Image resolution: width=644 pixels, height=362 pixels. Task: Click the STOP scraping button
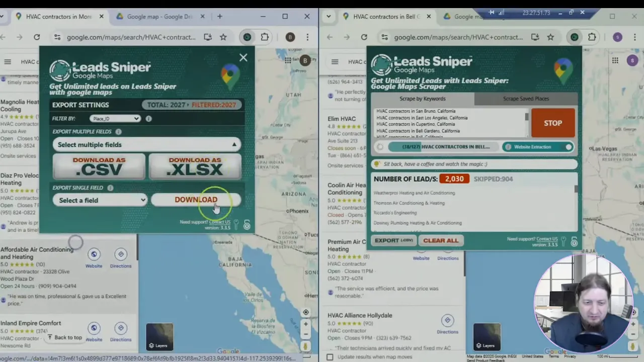pos(553,123)
